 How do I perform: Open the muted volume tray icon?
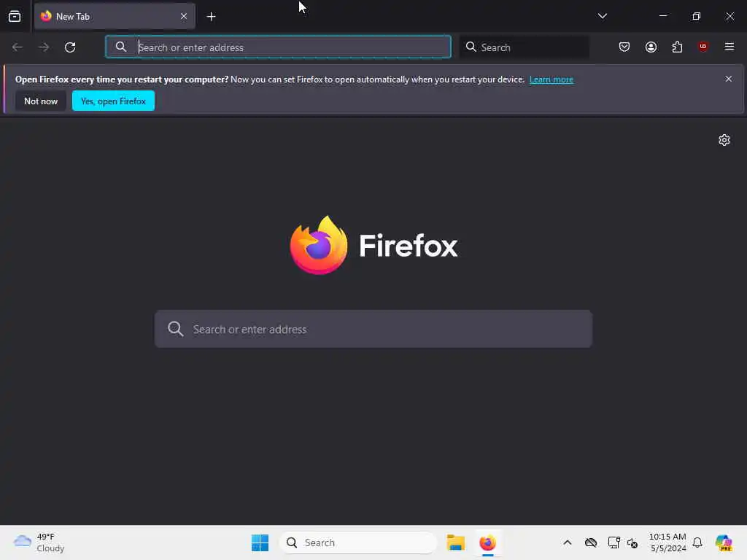click(x=632, y=542)
